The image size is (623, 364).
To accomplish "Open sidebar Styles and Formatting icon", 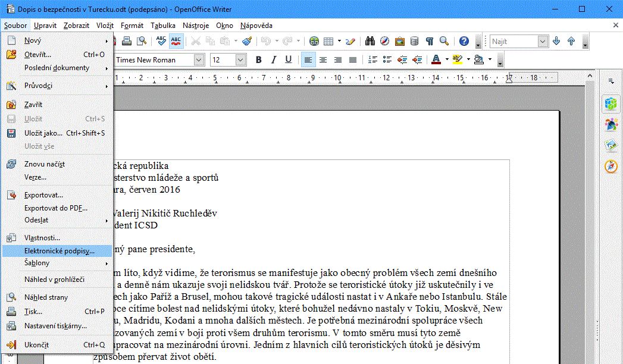I will (611, 125).
